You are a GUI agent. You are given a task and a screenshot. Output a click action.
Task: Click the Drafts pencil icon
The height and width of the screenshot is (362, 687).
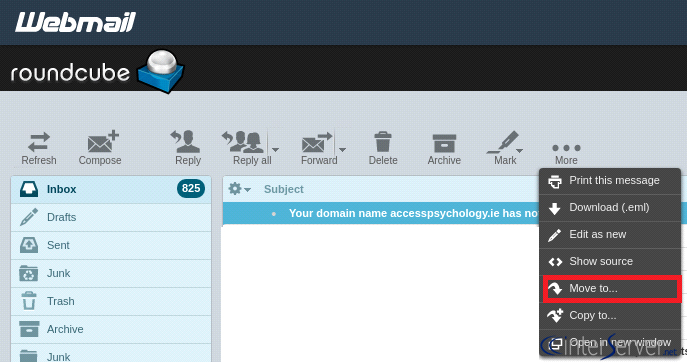click(29, 217)
